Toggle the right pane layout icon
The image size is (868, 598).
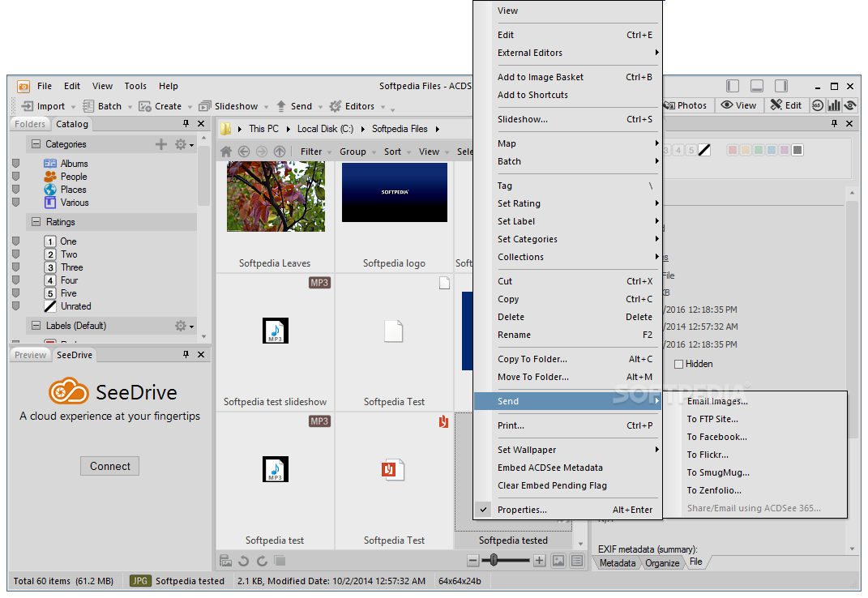pyautogui.click(x=781, y=86)
